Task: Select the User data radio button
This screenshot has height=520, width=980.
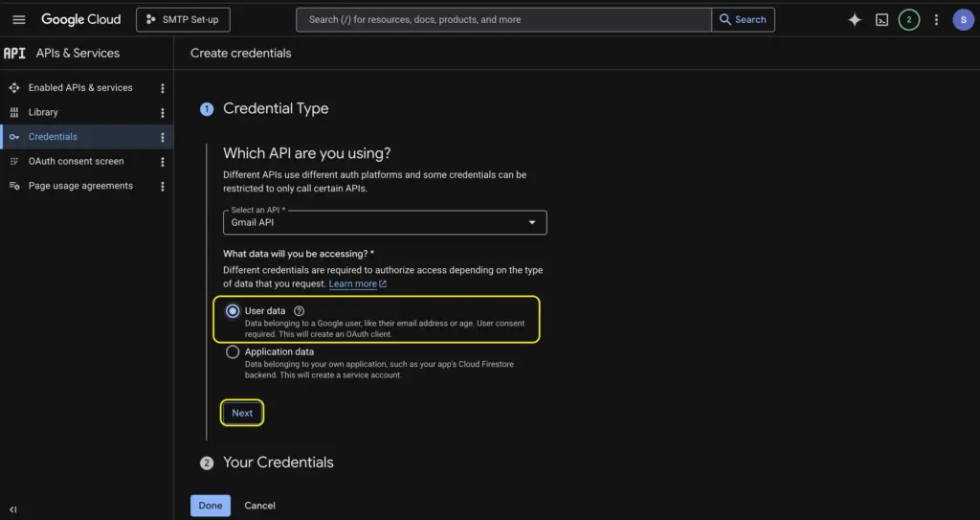Action: point(233,311)
